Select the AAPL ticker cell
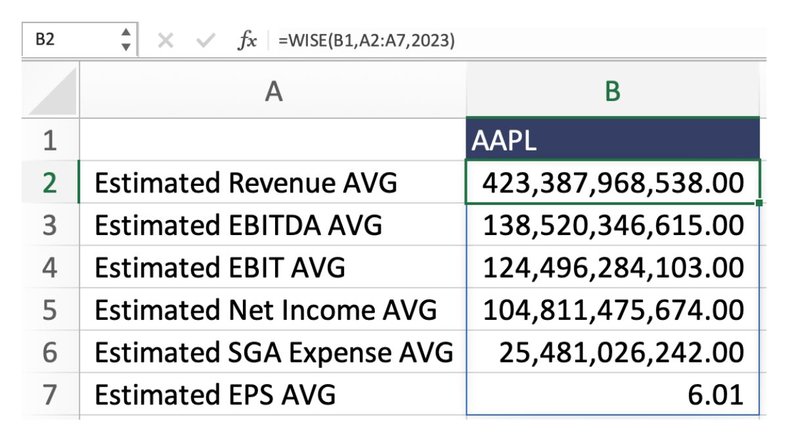 [612, 140]
